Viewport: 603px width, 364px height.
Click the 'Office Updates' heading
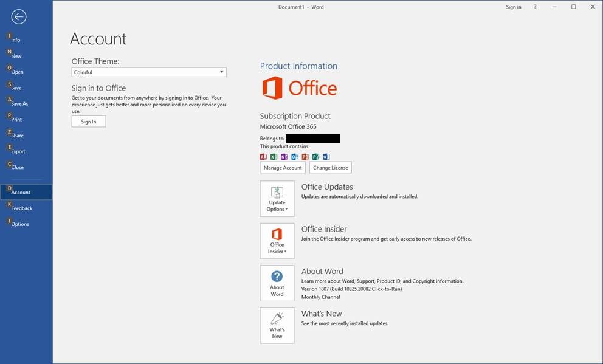coord(327,187)
